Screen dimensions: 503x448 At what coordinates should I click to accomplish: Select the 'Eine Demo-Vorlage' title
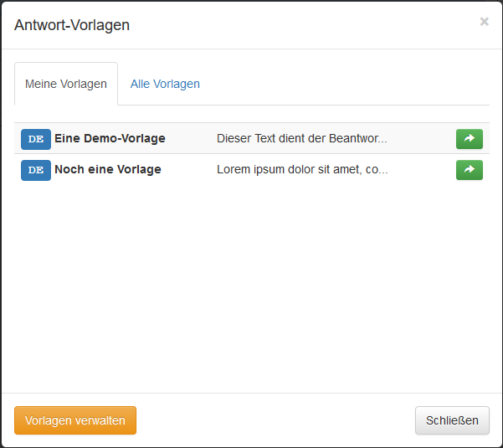(110, 138)
